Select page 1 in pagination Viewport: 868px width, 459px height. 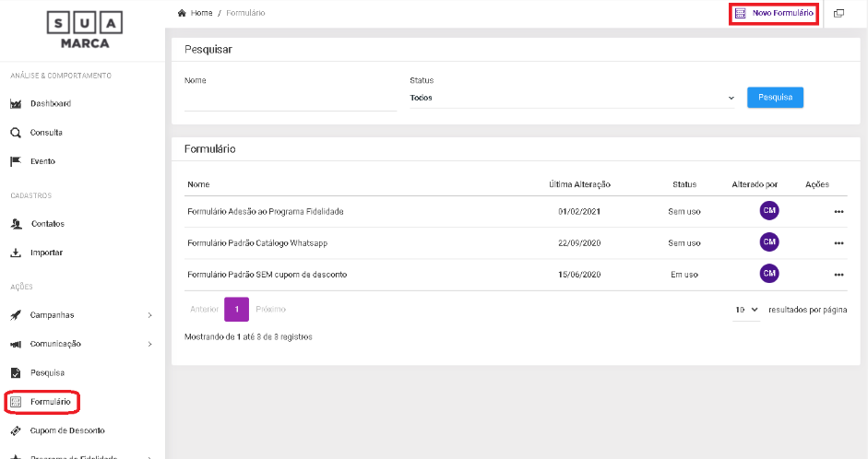point(237,309)
